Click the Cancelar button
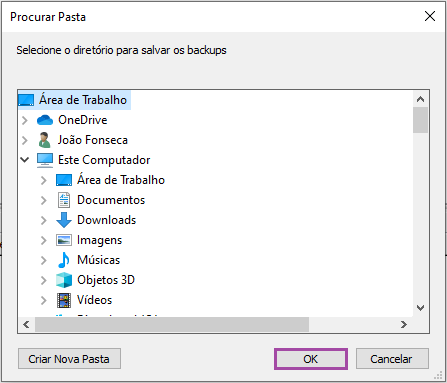447x383 pixels. [392, 359]
